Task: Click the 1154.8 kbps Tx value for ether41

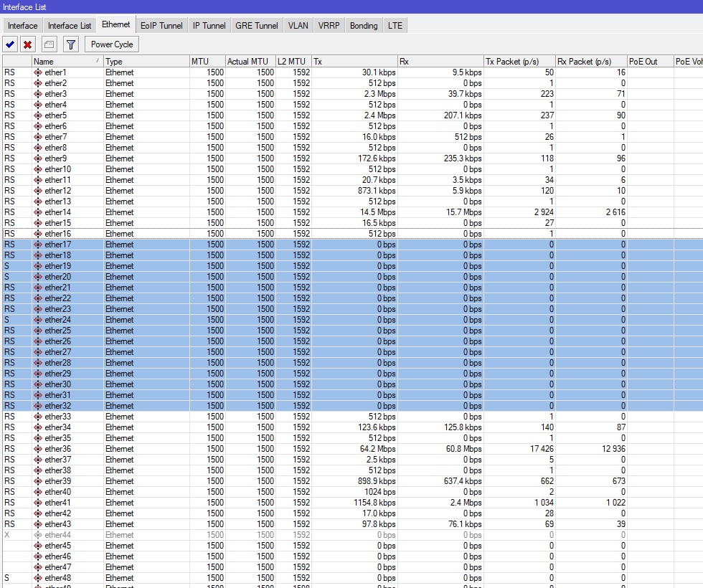Action: click(374, 503)
